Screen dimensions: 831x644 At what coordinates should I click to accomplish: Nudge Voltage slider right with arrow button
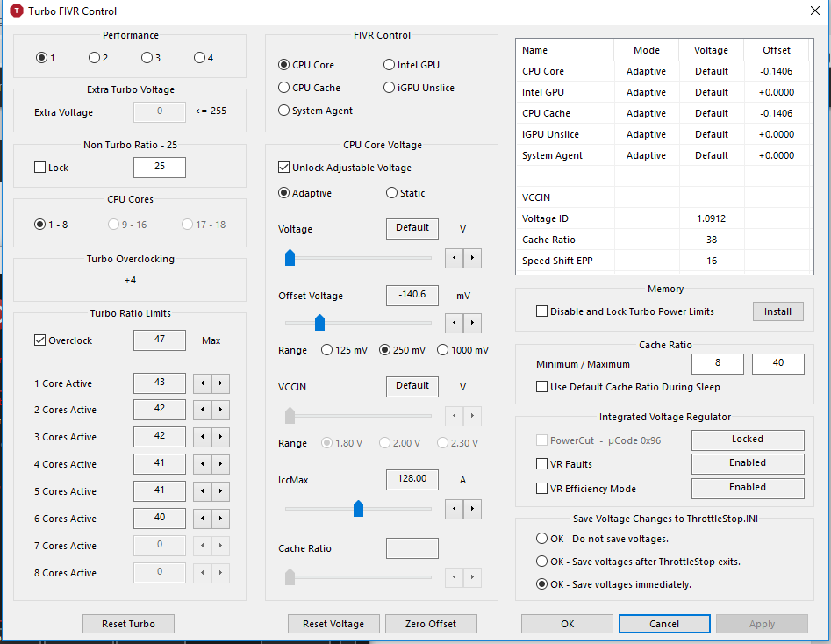(472, 258)
